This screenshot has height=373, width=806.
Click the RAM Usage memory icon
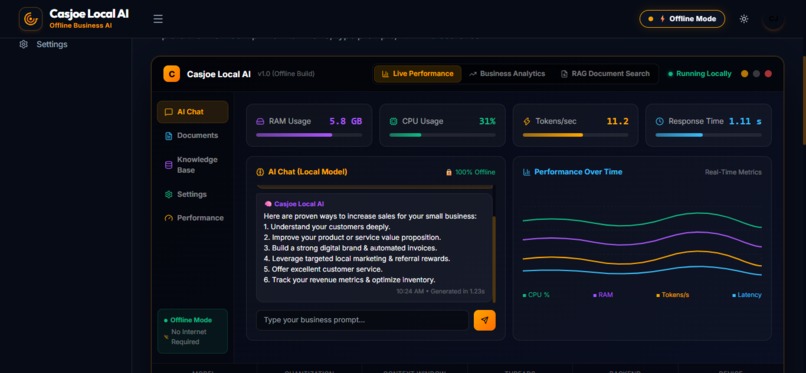click(260, 121)
